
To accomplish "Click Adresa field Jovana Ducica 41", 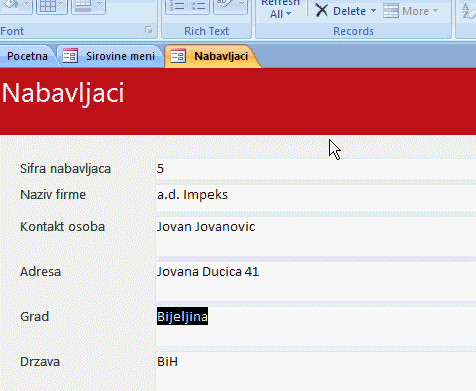I will pyautogui.click(x=316, y=281).
